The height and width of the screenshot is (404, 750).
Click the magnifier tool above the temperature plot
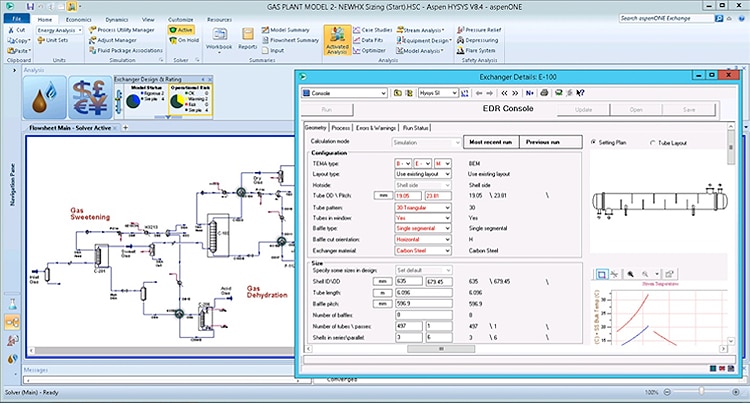pyautogui.click(x=630, y=274)
